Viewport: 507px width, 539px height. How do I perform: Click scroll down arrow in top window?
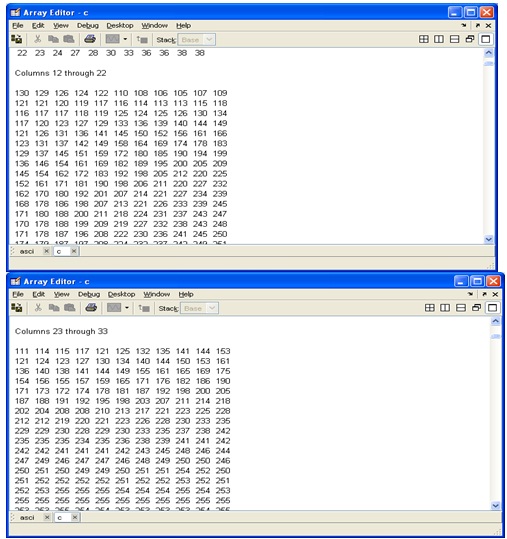click(488, 239)
